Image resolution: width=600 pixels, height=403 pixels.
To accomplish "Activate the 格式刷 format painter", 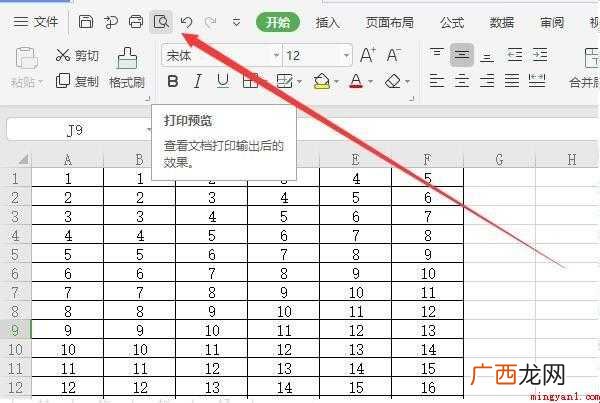I will (127, 68).
